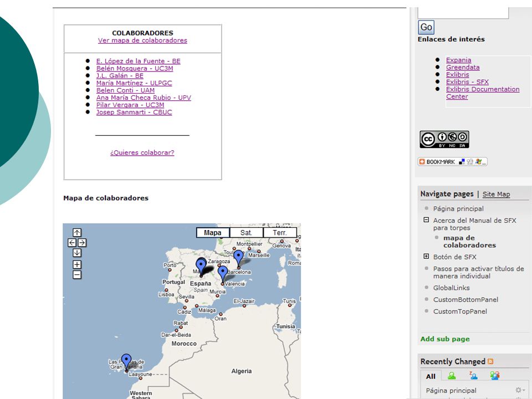The width and height of the screenshot is (532, 399).
Task: Open the CustomBottomPanel page
Action: [466, 300]
